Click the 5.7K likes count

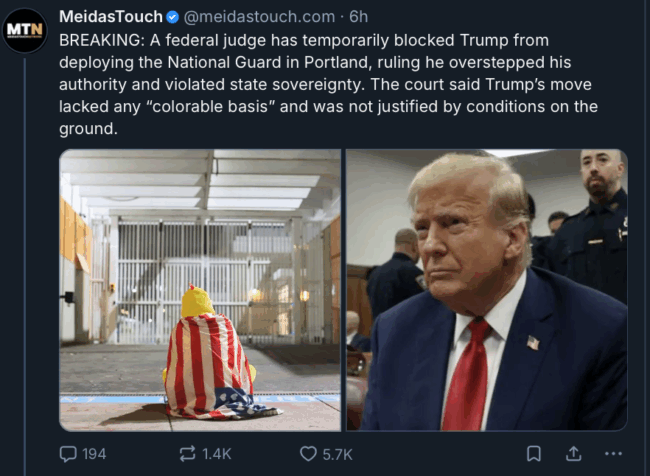point(338,454)
